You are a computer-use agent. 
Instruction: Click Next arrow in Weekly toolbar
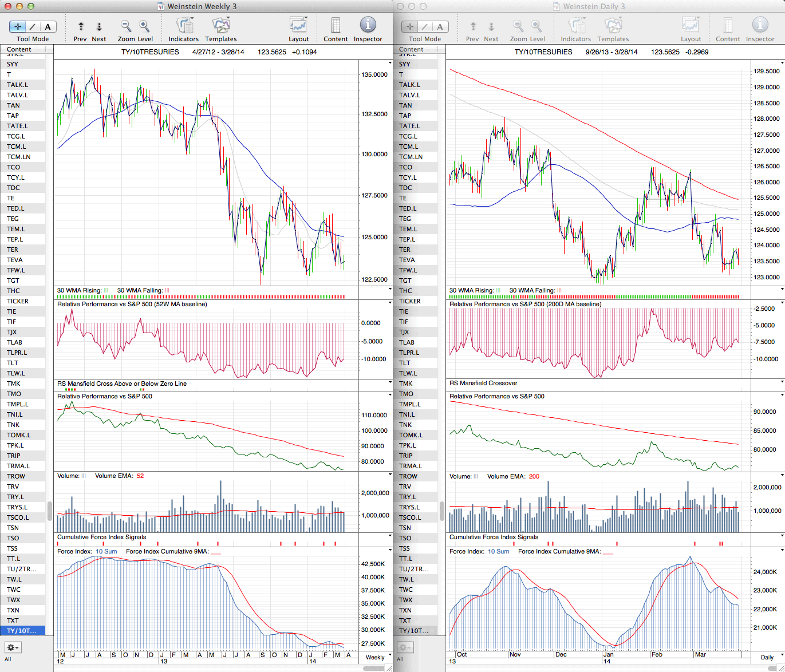[x=99, y=26]
